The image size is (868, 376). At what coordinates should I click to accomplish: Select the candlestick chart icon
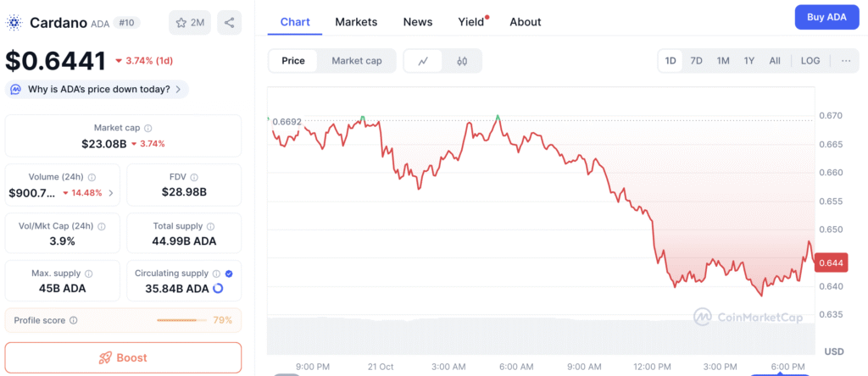tap(462, 61)
